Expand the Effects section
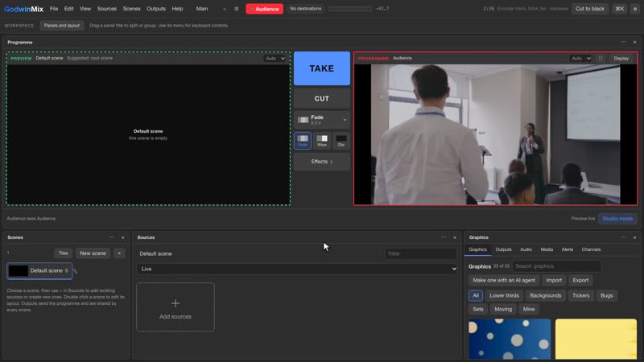644x362 pixels. [x=321, y=162]
